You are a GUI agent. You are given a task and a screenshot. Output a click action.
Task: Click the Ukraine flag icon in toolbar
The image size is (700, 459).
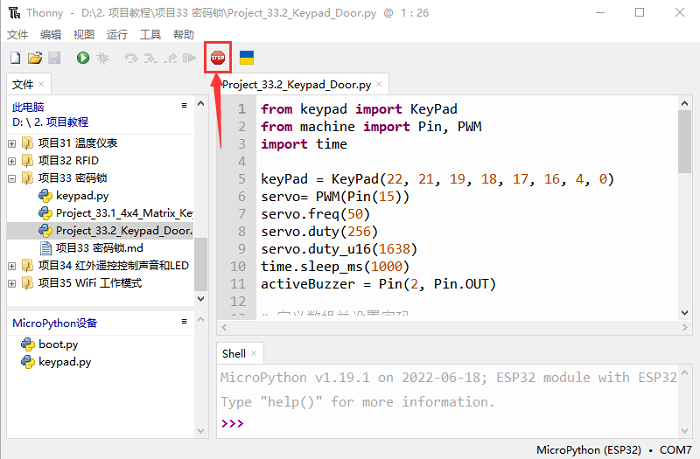click(x=246, y=58)
